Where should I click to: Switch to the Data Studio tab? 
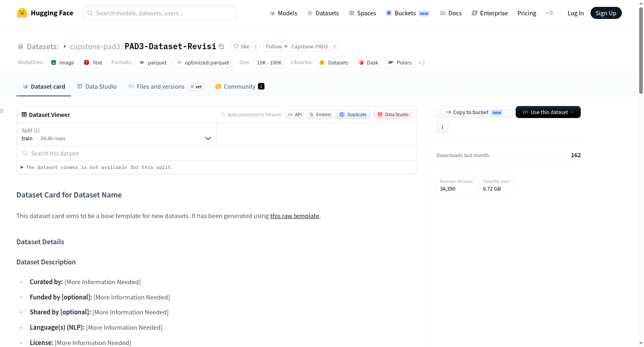[x=97, y=87]
